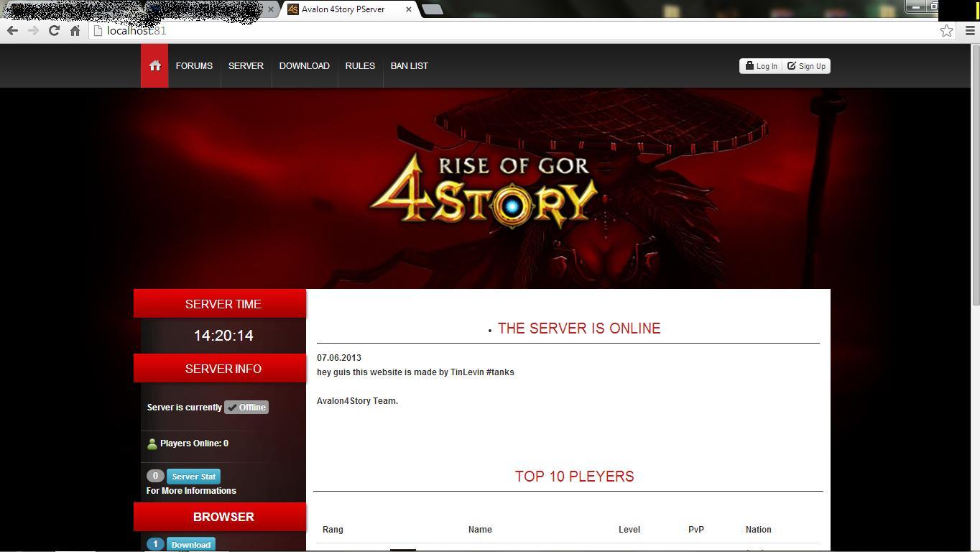Screen dimensions: 980x552
Task: Open a new browser tab
Action: point(432,9)
